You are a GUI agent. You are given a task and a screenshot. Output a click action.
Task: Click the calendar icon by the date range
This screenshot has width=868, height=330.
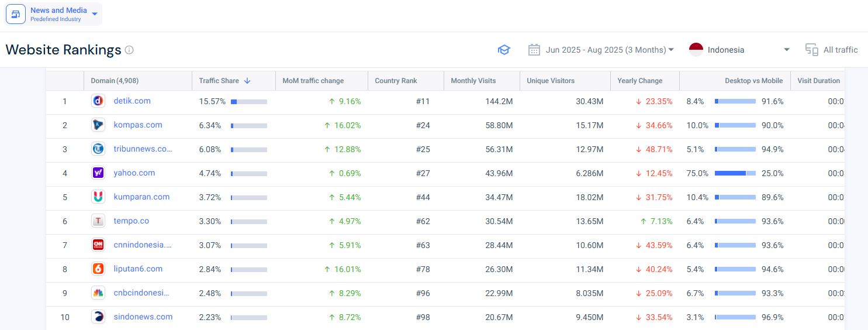pos(534,50)
